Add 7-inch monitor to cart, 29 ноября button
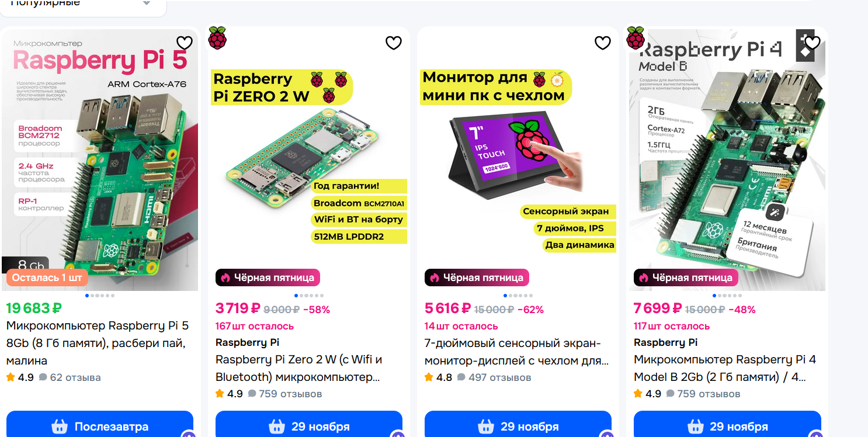This screenshot has height=437, width=868. click(x=518, y=426)
